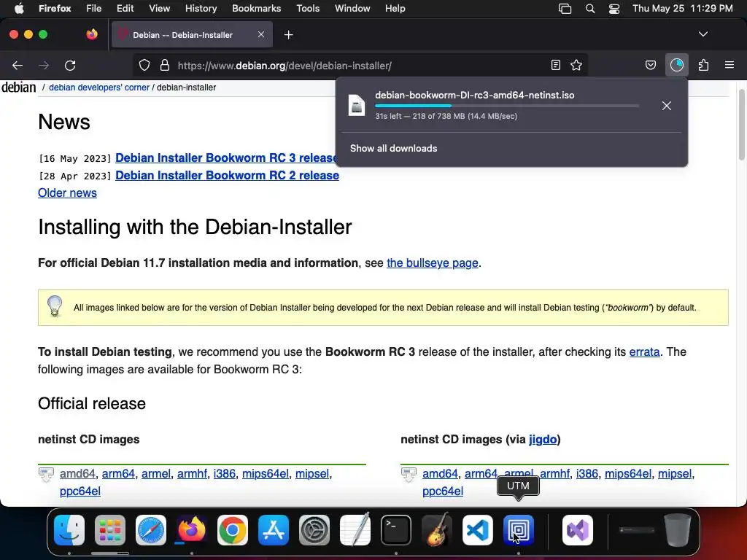Open ppc64el netinst CD image link
The image size is (747, 560).
pos(80,491)
